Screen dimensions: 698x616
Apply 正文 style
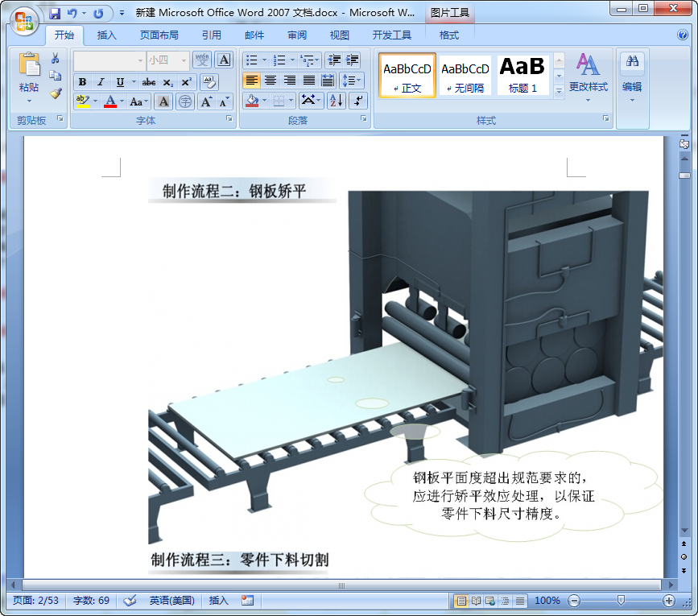point(407,75)
